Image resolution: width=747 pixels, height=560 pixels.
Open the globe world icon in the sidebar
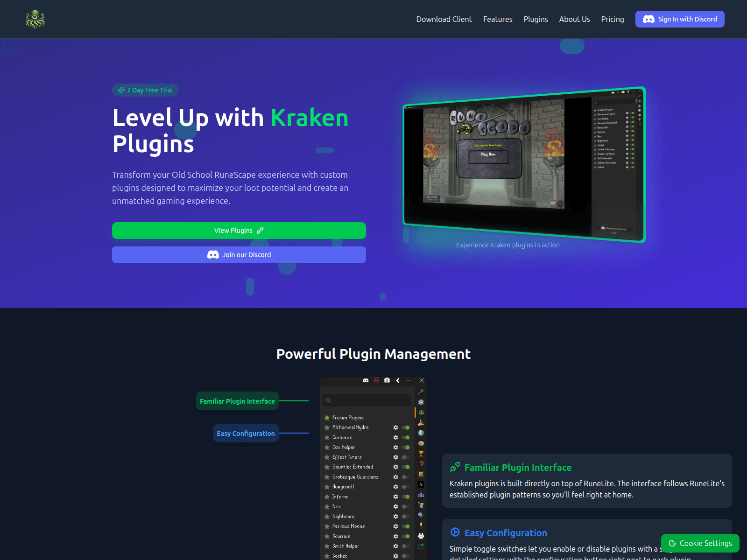pyautogui.click(x=421, y=433)
